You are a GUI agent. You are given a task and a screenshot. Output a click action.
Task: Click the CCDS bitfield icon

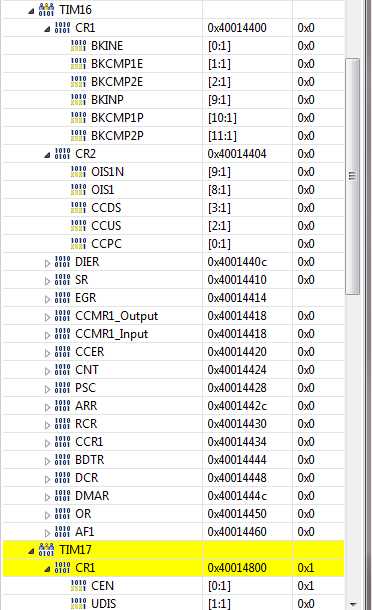click(x=78, y=207)
